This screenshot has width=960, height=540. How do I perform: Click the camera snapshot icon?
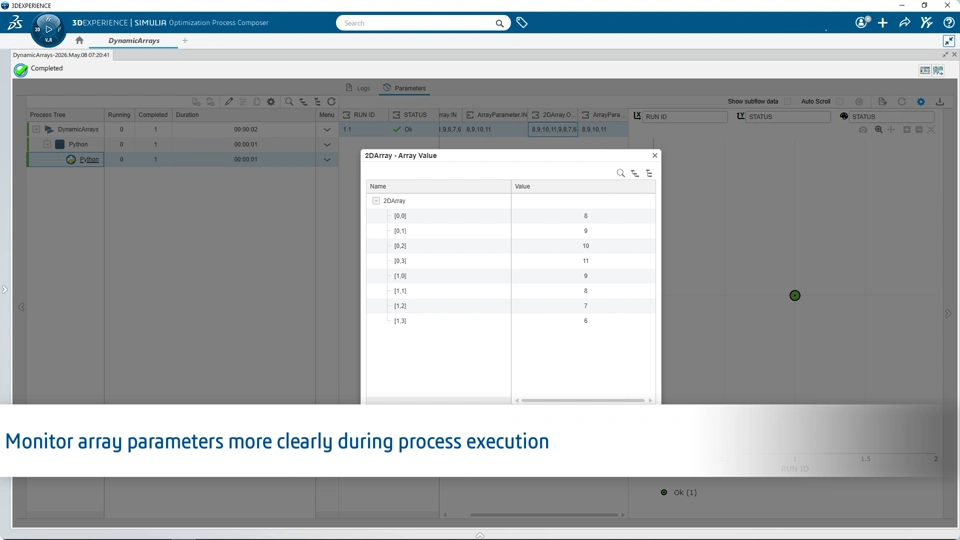point(863,130)
